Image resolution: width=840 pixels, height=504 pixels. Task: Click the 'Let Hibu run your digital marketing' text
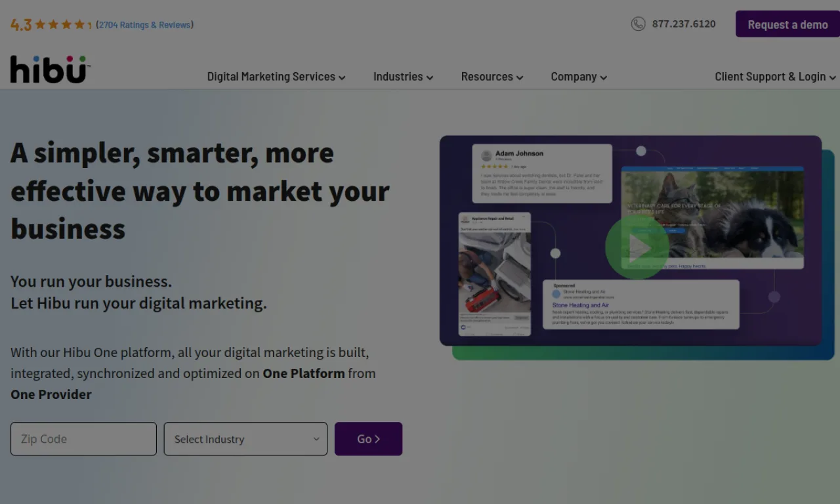tap(138, 303)
